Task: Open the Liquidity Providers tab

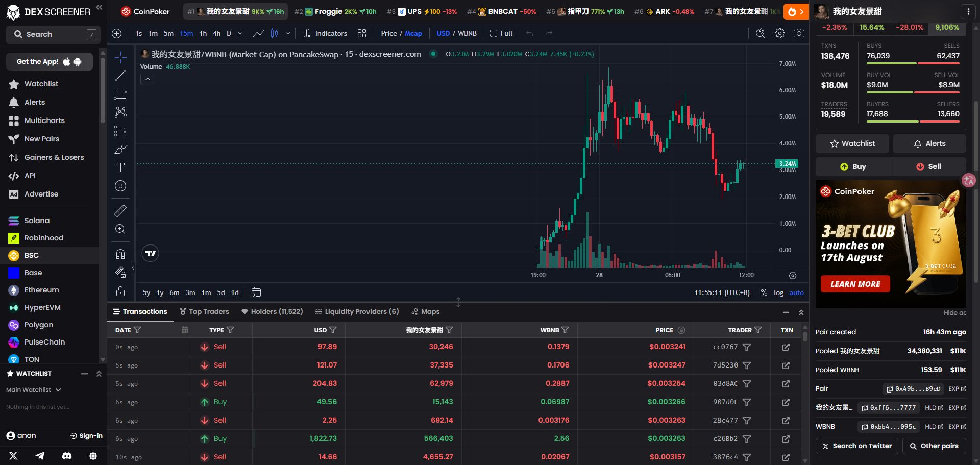Action: point(357,312)
